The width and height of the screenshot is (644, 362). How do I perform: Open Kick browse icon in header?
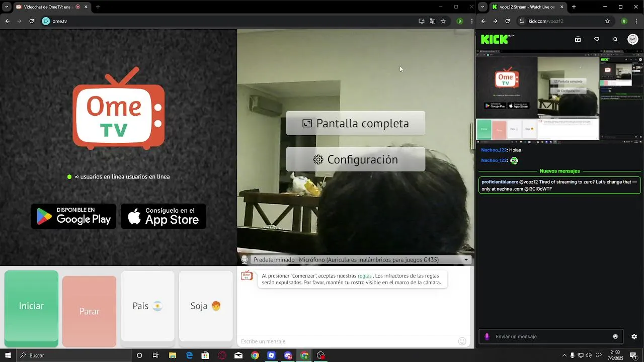(x=578, y=39)
